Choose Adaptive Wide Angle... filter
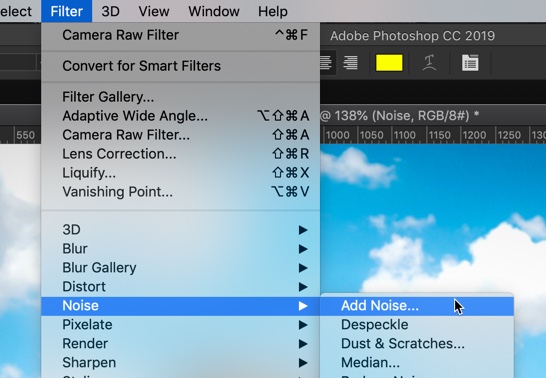 [x=180, y=116]
